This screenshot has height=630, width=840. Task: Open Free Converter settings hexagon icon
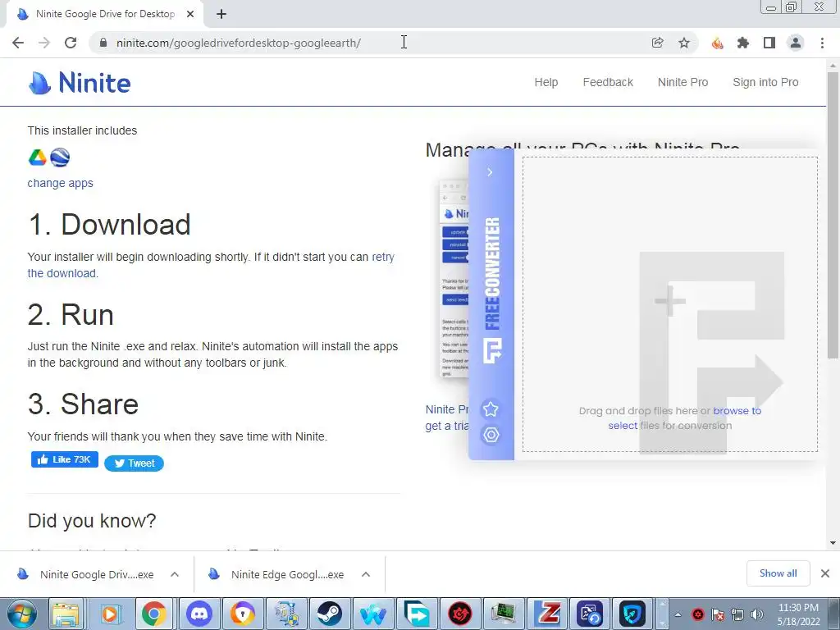[491, 435]
